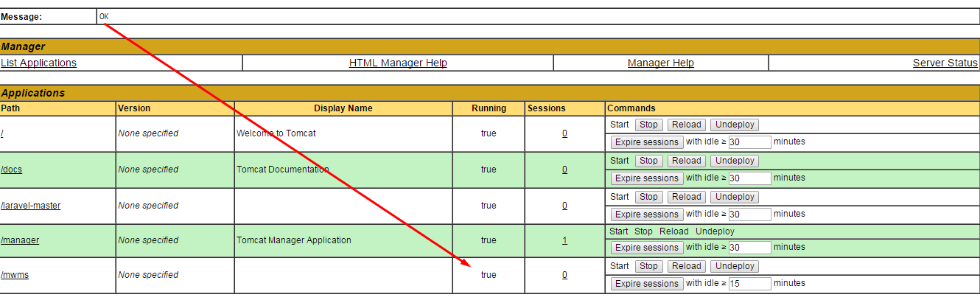Open HTML Manager Help link
The image size is (980, 300).
pyautogui.click(x=398, y=63)
